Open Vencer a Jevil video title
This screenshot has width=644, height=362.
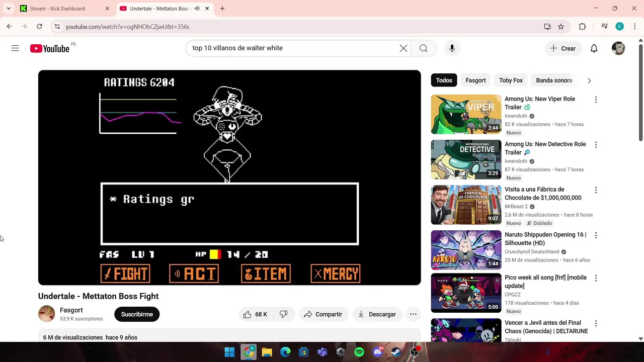pos(546,327)
